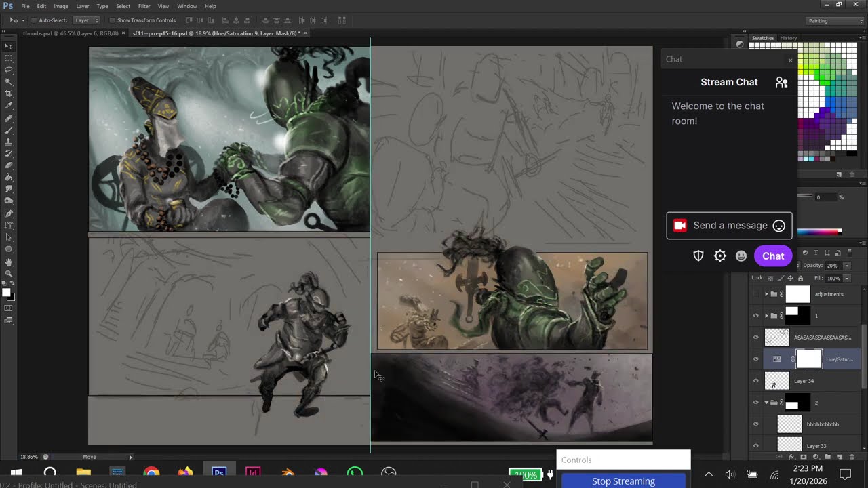Image resolution: width=868 pixels, height=488 pixels.
Task: Hide ASASASASSAASSAASAS layer eye
Action: coord(756,338)
